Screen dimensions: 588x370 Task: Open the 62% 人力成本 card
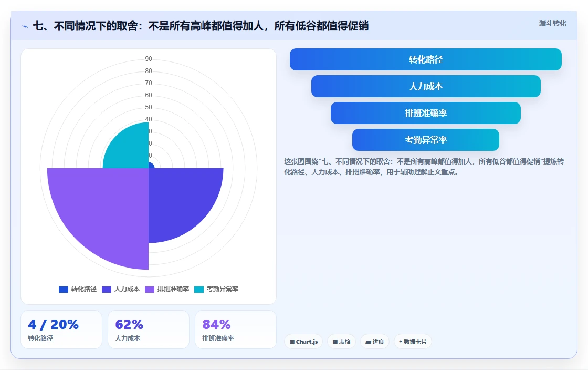coord(149,330)
